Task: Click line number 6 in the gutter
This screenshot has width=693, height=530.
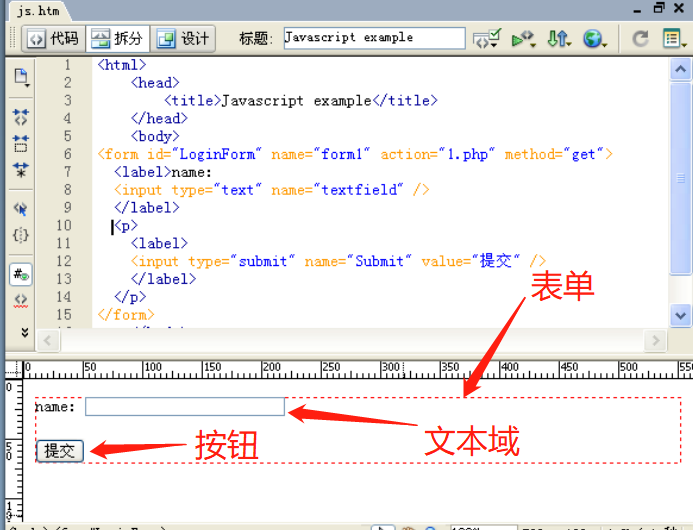Action: click(68, 154)
